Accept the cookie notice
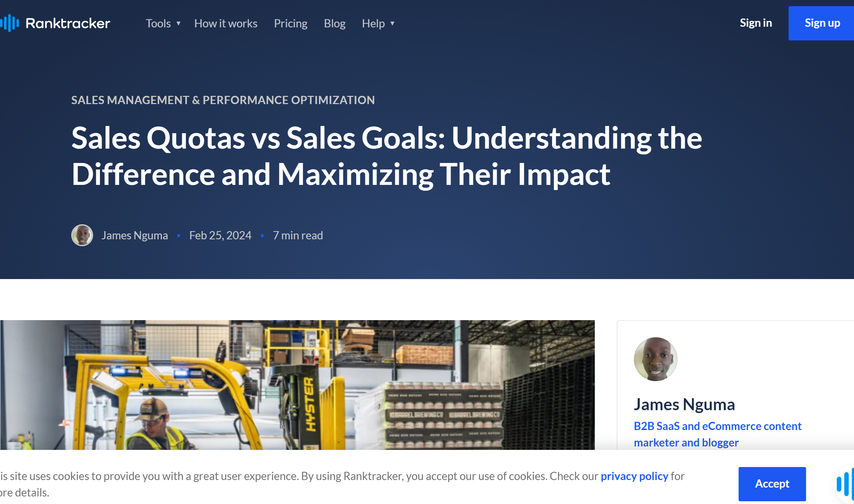 click(772, 483)
